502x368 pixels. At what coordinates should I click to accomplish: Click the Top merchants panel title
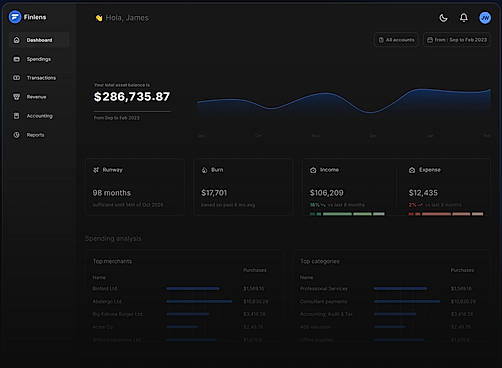pyautogui.click(x=112, y=261)
